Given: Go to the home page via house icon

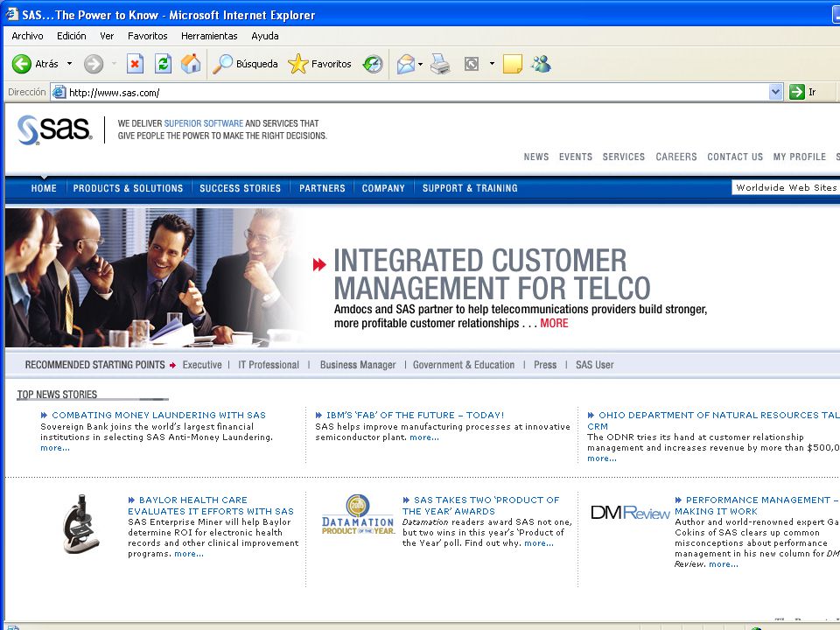Looking at the screenshot, I should 191,64.
